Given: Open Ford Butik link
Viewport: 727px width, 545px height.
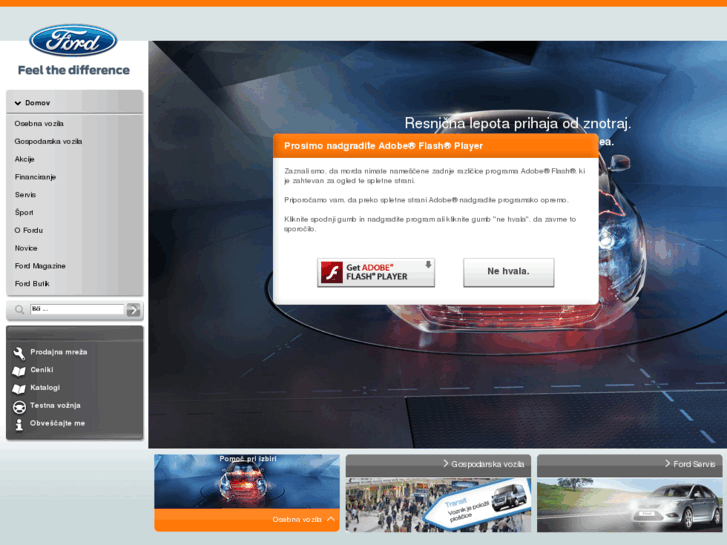Looking at the screenshot, I should click(32, 283).
